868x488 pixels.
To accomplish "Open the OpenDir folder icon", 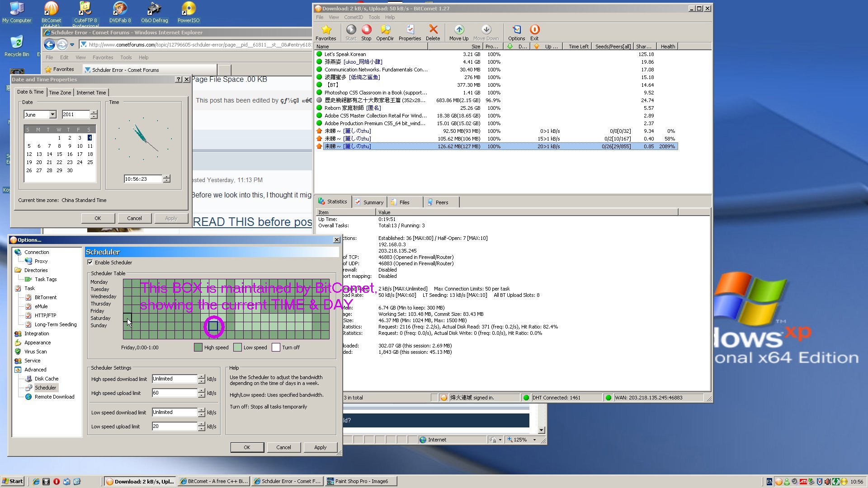I will [385, 30].
